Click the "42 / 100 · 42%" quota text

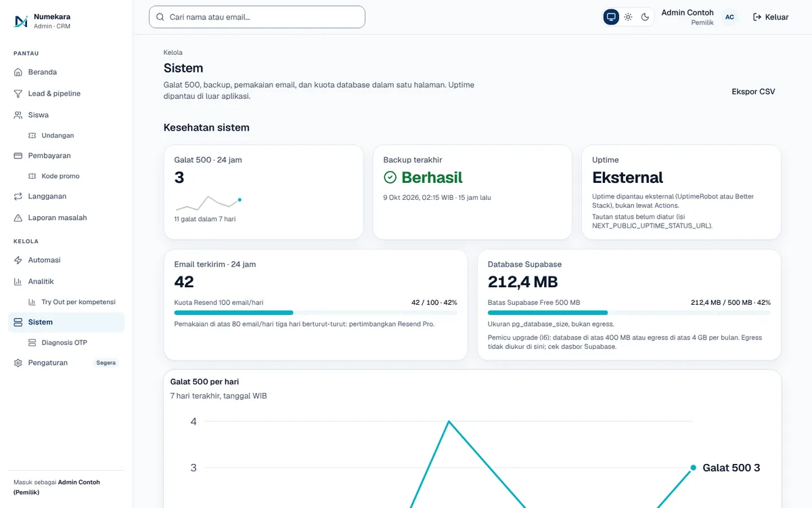[434, 302]
